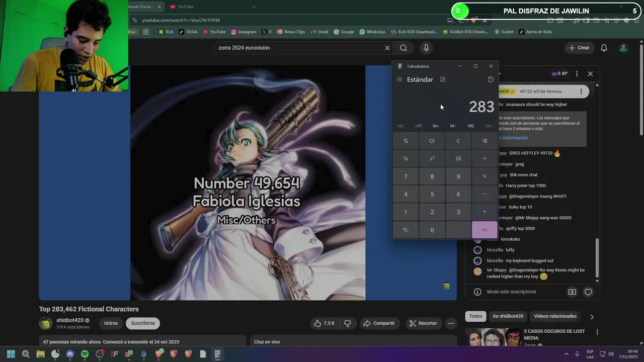The width and height of the screenshot is (644, 362).
Task: Click the minus key in Calculator
Action: coord(485,194)
